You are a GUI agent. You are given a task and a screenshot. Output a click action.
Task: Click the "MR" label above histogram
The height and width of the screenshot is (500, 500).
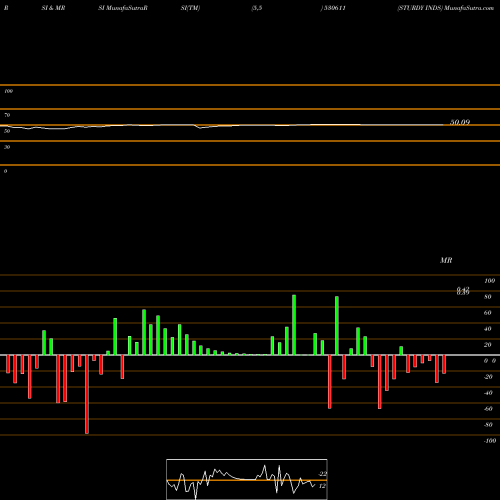[x=446, y=260]
